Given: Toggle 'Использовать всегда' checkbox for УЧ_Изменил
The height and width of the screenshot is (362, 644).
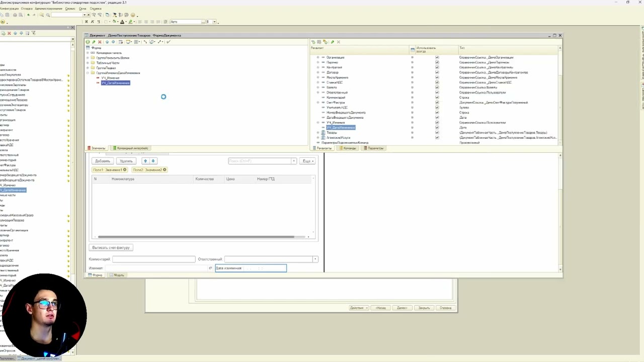Looking at the screenshot, I should point(437,123).
